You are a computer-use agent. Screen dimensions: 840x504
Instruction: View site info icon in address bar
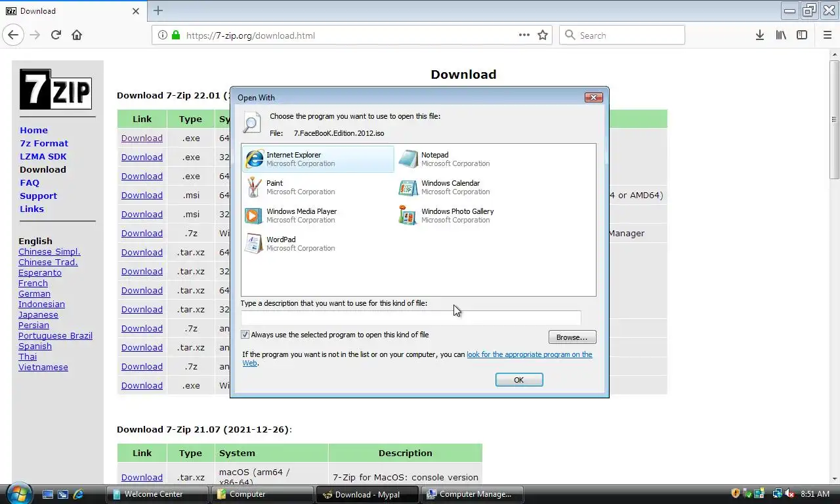[x=162, y=35]
